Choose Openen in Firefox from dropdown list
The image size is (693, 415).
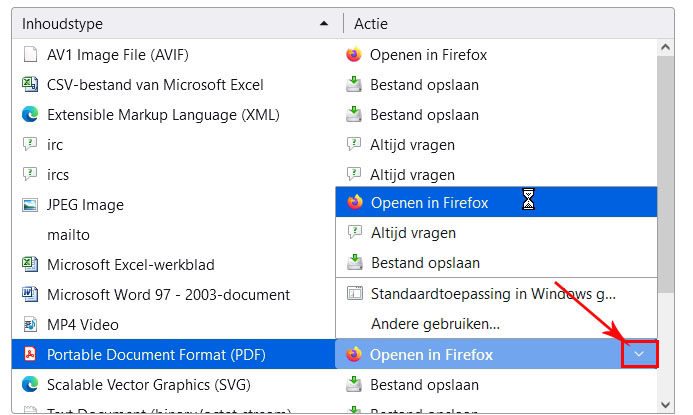[430, 203]
